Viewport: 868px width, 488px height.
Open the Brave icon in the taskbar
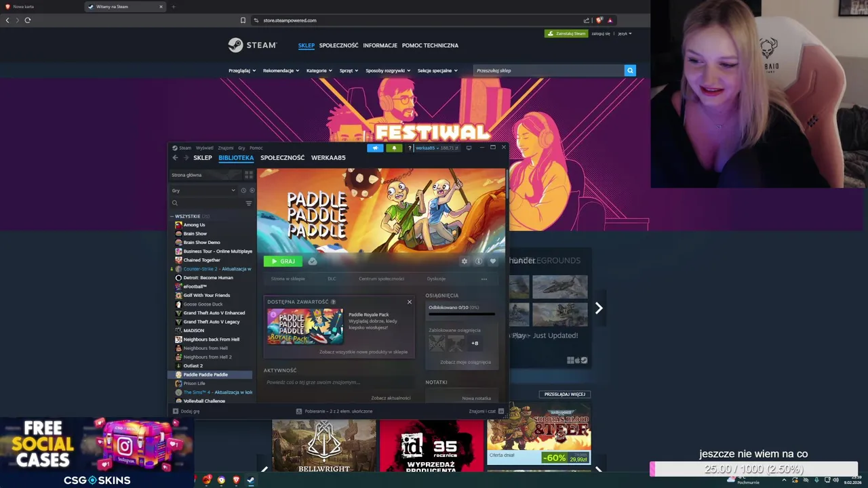tap(236, 480)
